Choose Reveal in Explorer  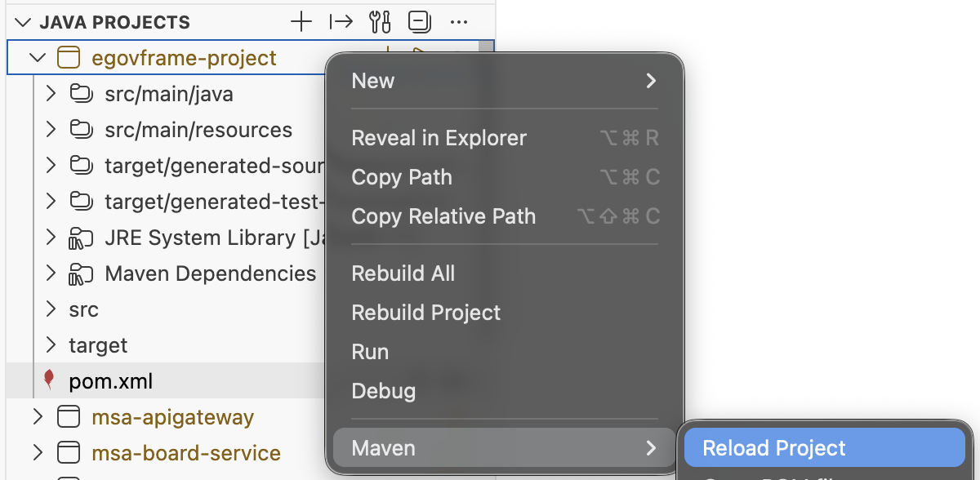tap(439, 138)
